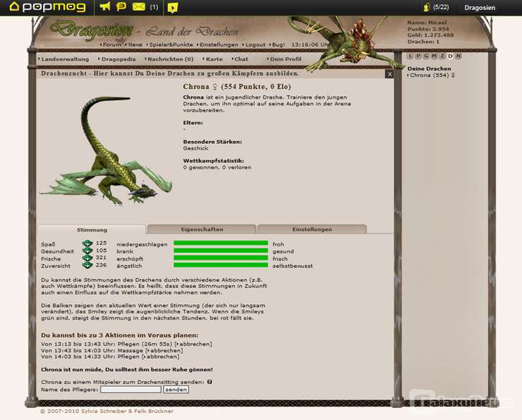Click the Spaß mood tendency smiley icon
The width and height of the screenshot is (522, 420).
[87, 244]
